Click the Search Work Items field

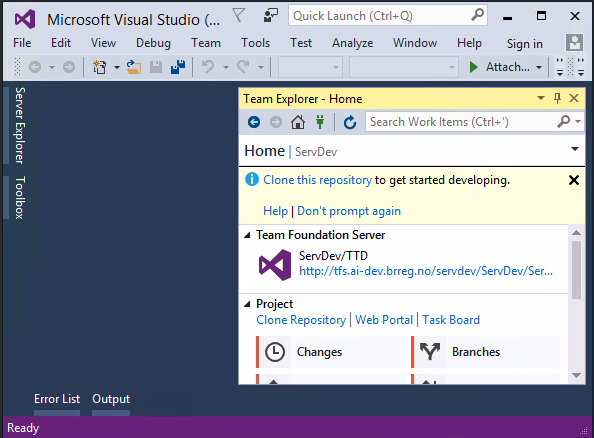click(x=461, y=122)
